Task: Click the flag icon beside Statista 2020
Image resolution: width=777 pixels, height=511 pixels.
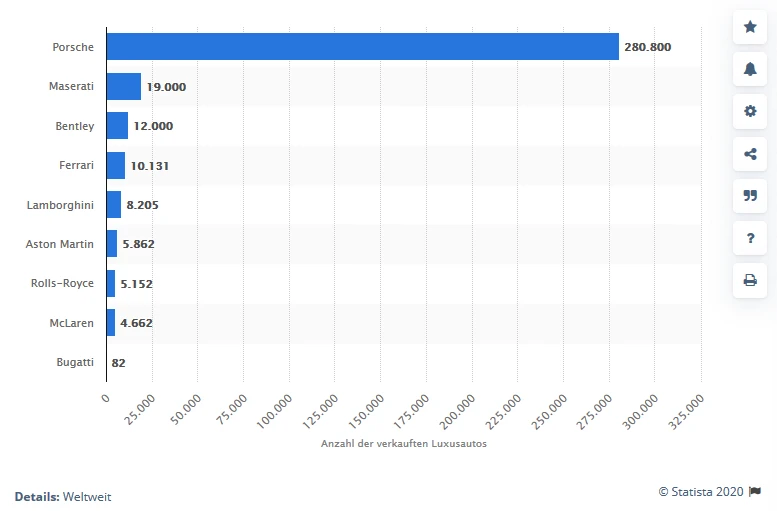Action: point(756,491)
